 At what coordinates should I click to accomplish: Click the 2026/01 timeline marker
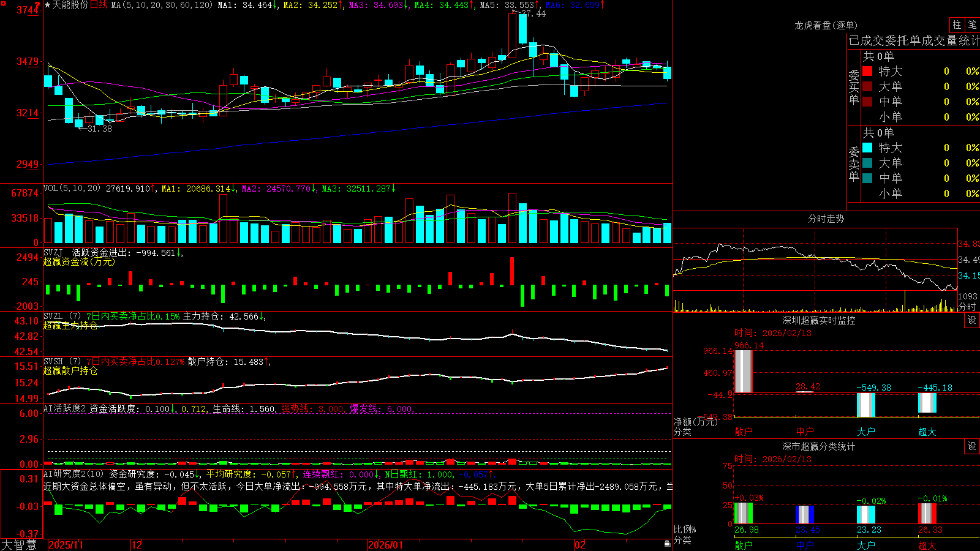pyautogui.click(x=386, y=545)
